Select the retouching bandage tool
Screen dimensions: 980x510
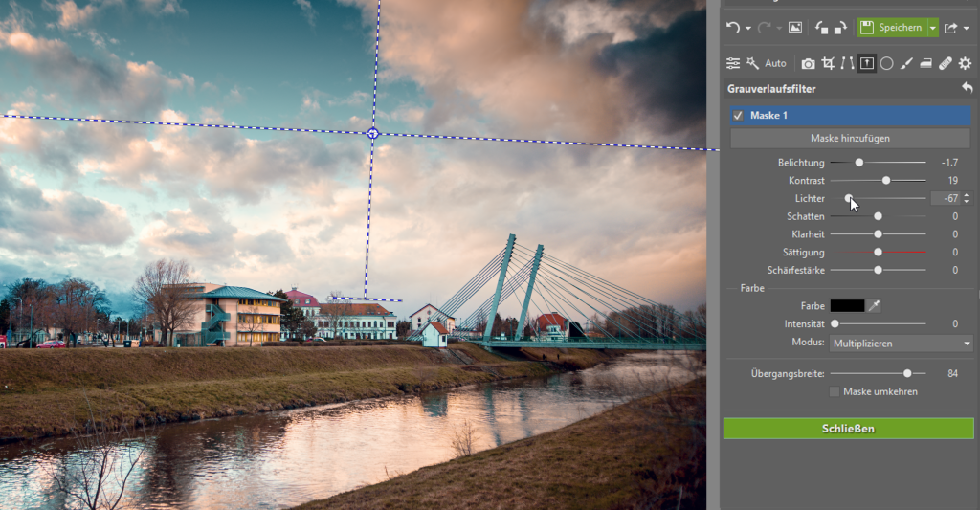[x=946, y=63]
